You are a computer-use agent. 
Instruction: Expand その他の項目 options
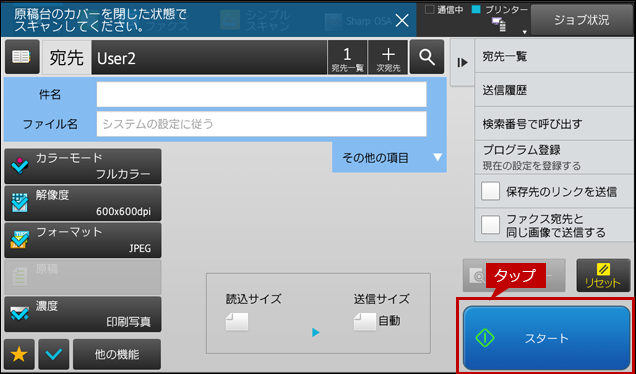tap(389, 157)
